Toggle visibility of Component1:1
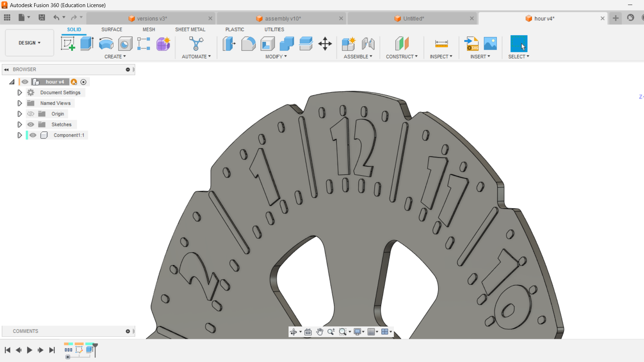This screenshot has width=644, height=362. pos(32,135)
